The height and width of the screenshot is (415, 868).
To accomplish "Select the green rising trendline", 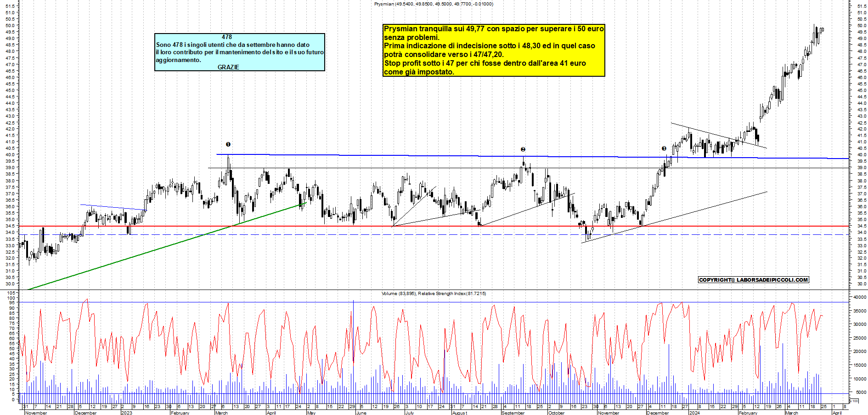I will point(167,246).
